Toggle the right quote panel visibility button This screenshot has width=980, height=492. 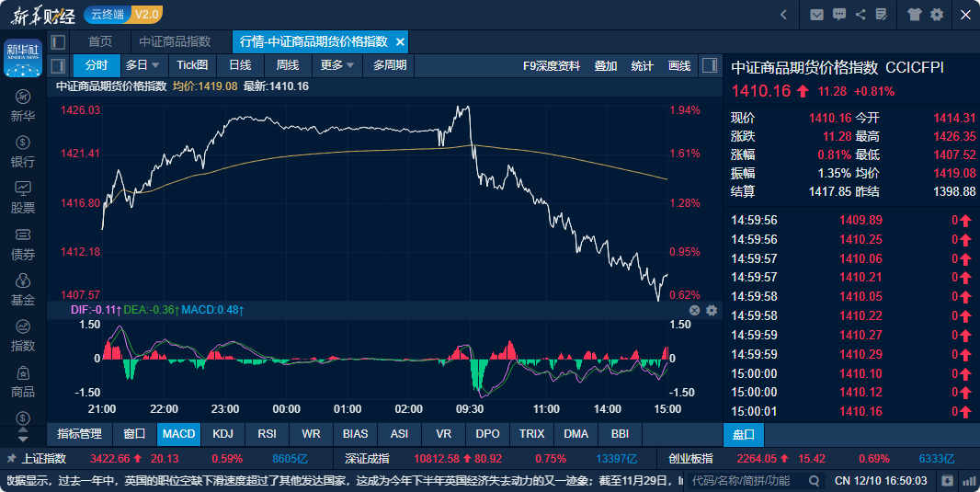[x=709, y=65]
